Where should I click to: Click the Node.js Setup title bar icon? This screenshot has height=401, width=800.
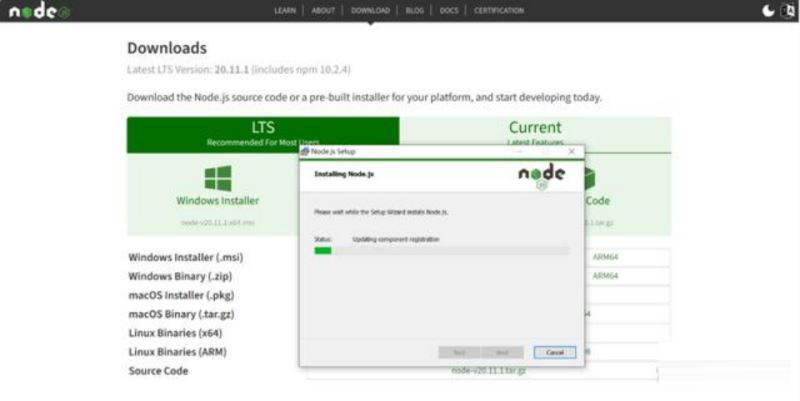[305, 152]
